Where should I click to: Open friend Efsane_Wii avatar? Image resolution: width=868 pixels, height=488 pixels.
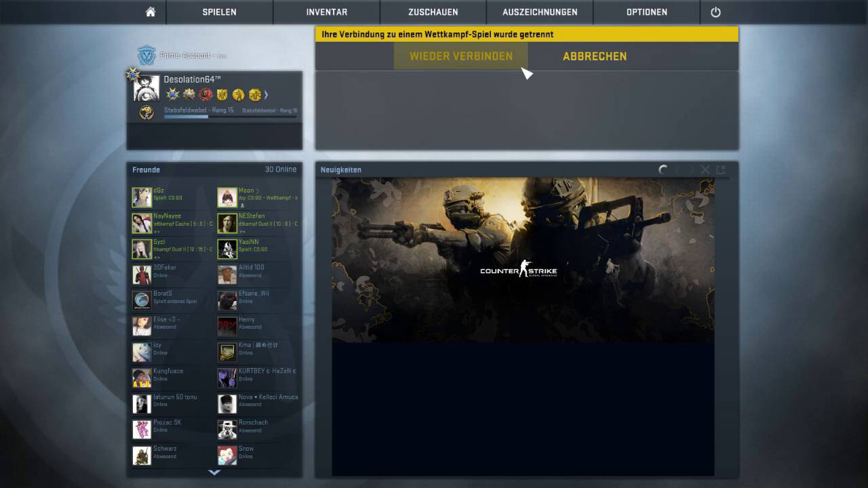tap(227, 300)
